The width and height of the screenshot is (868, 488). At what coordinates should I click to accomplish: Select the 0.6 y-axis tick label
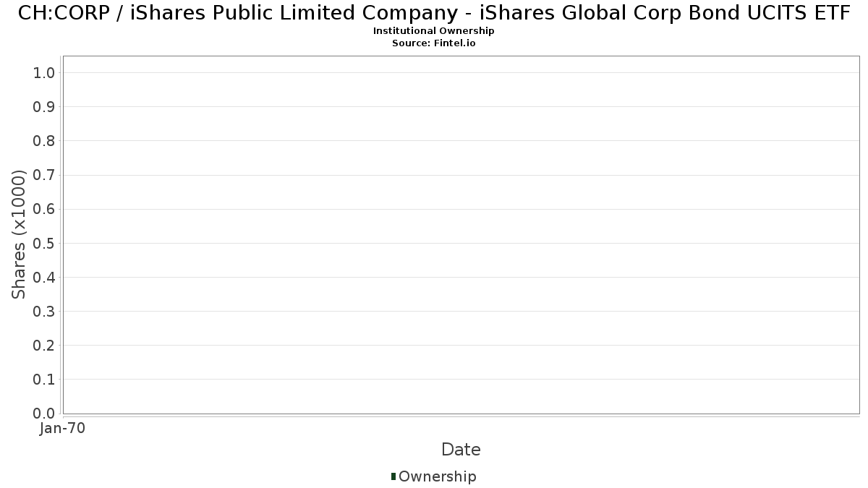point(44,209)
